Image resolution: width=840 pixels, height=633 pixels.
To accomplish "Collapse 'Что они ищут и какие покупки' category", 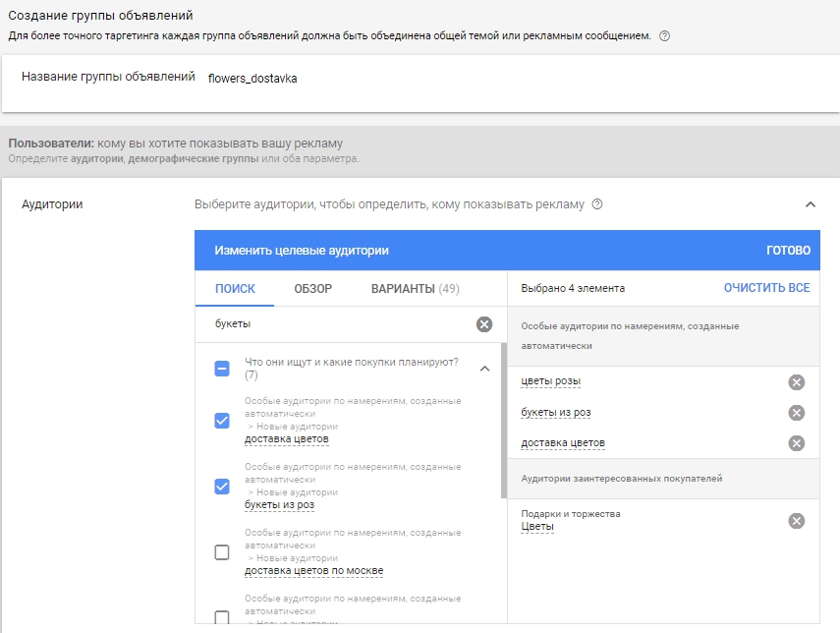I will (x=484, y=369).
